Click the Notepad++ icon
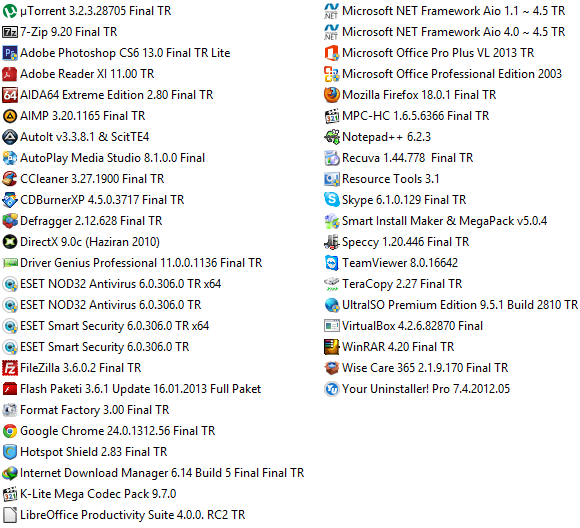Screen dimensions: 580x528 [x=331, y=137]
